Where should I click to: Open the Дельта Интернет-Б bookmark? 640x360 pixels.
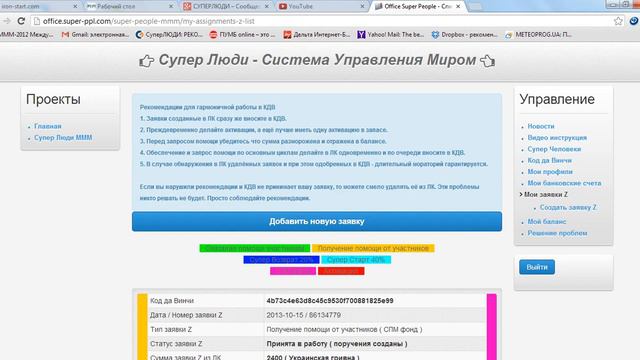click(x=317, y=35)
